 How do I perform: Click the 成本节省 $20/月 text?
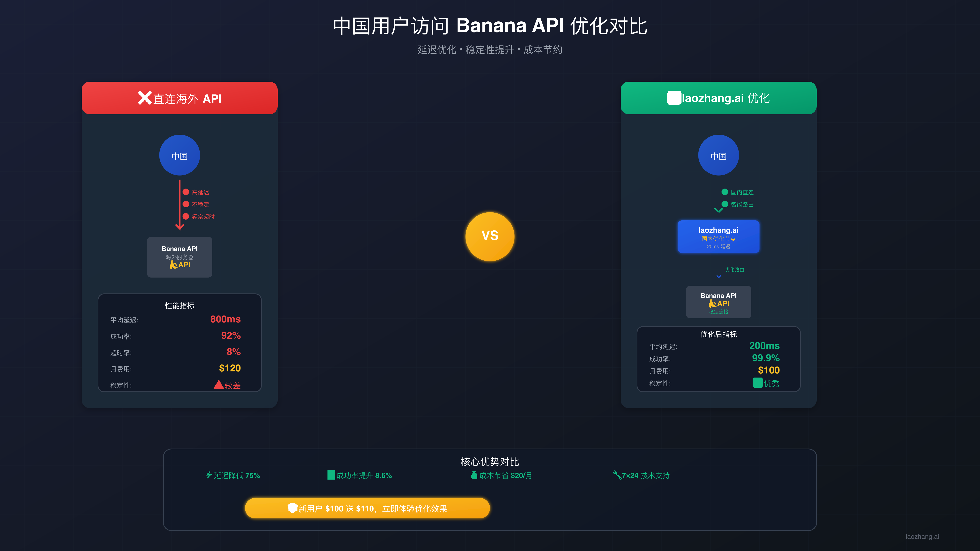coord(506,475)
